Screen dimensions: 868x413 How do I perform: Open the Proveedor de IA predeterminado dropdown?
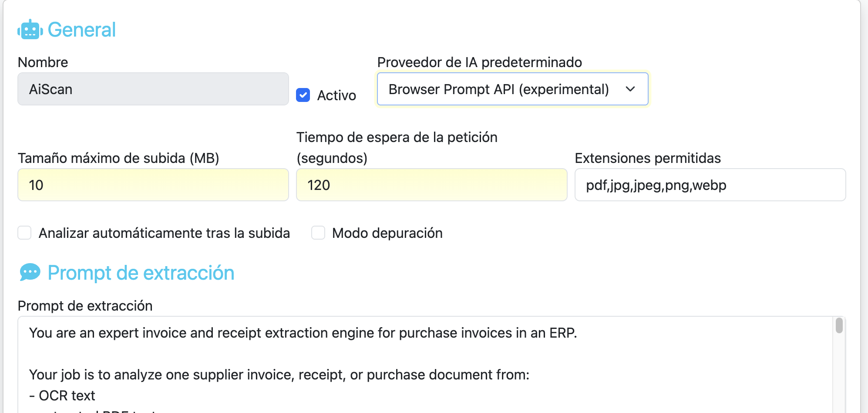coord(512,89)
